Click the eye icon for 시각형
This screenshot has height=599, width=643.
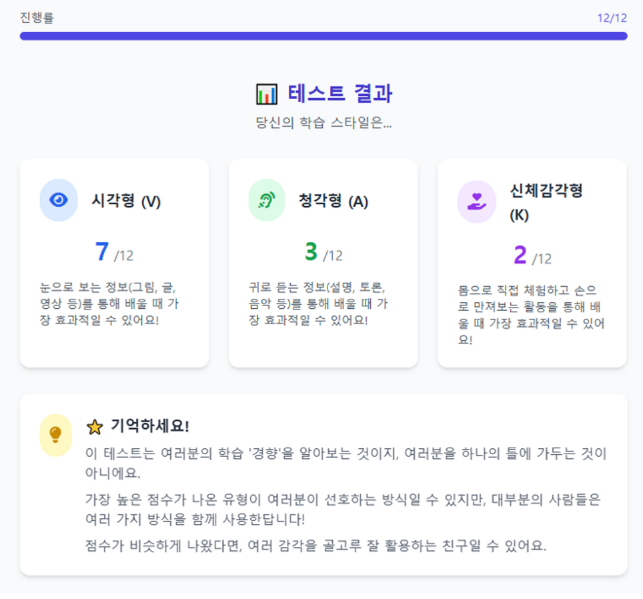point(59,200)
